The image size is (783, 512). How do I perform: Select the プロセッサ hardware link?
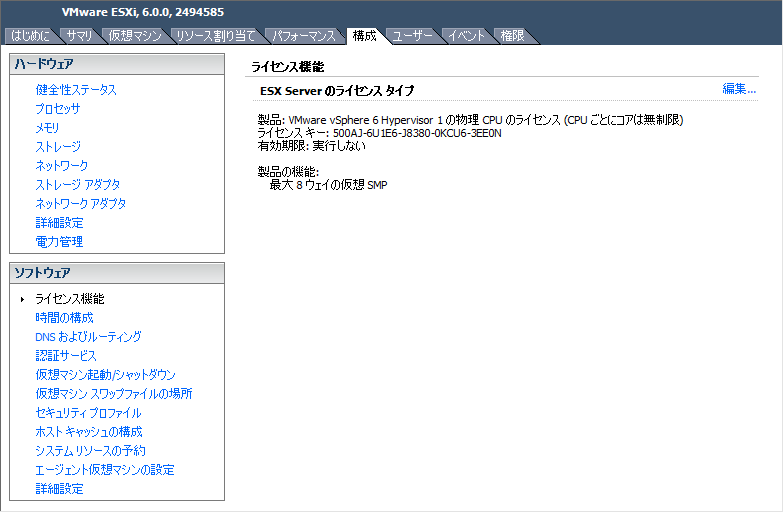[x=57, y=109]
